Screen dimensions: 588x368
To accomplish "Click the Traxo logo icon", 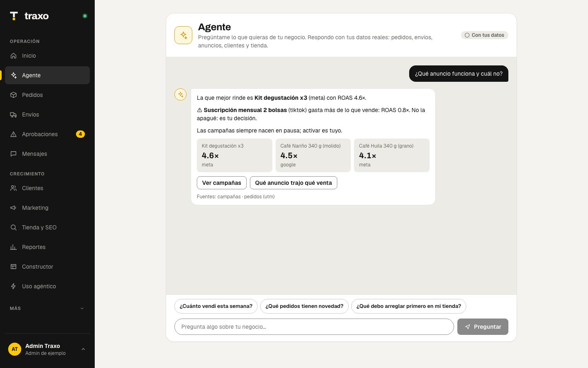I will coord(14,16).
